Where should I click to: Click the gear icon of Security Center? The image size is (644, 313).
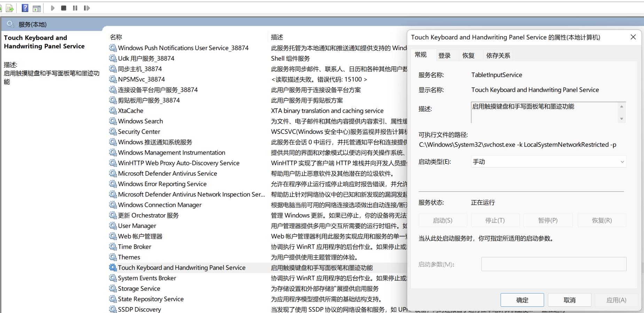(x=113, y=131)
